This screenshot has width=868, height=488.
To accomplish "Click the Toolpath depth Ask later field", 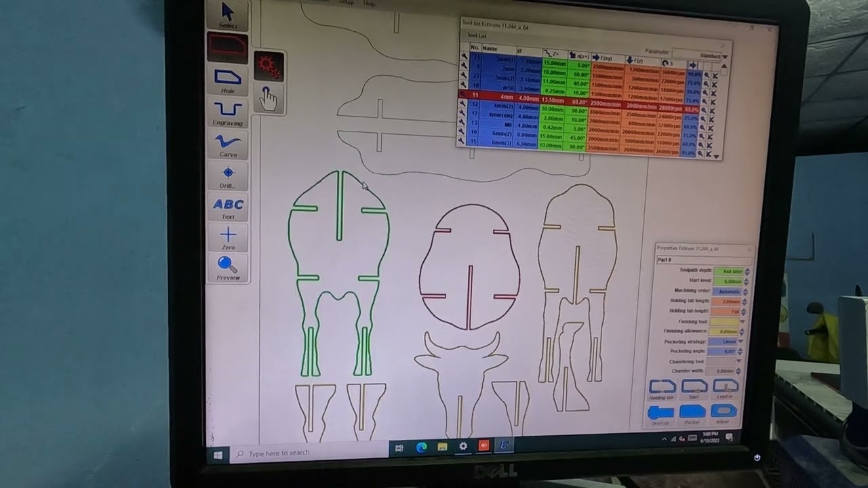I will pyautogui.click(x=730, y=271).
